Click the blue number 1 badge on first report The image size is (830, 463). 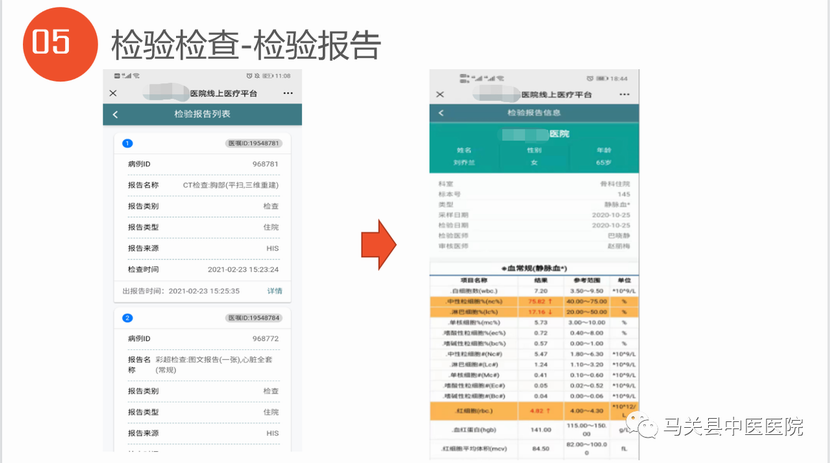tap(127, 143)
